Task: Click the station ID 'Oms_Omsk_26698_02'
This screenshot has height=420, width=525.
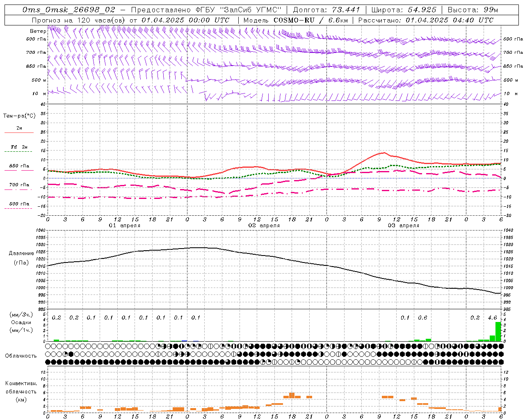Action: (68, 10)
